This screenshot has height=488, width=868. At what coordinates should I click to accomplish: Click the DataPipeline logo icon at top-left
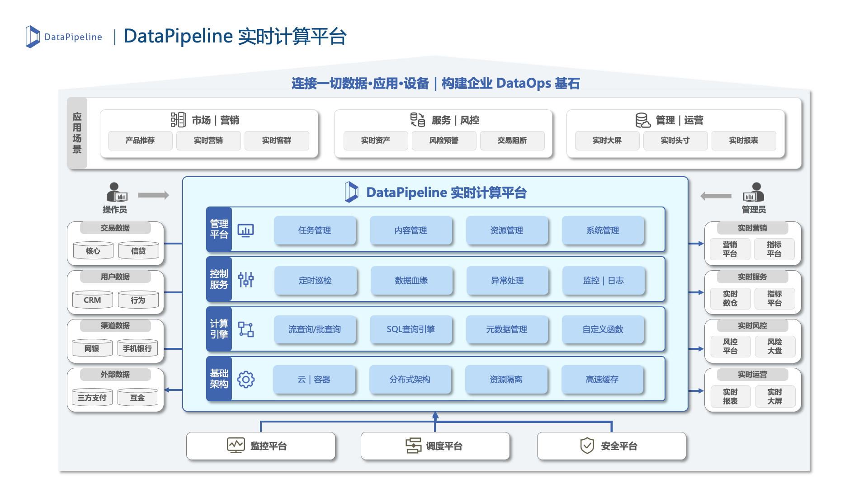[x=33, y=37]
